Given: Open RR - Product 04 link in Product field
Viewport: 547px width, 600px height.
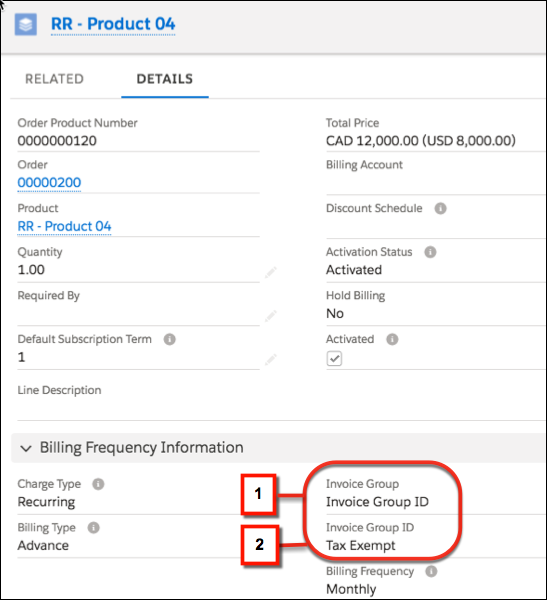Looking at the screenshot, I should pyautogui.click(x=64, y=226).
